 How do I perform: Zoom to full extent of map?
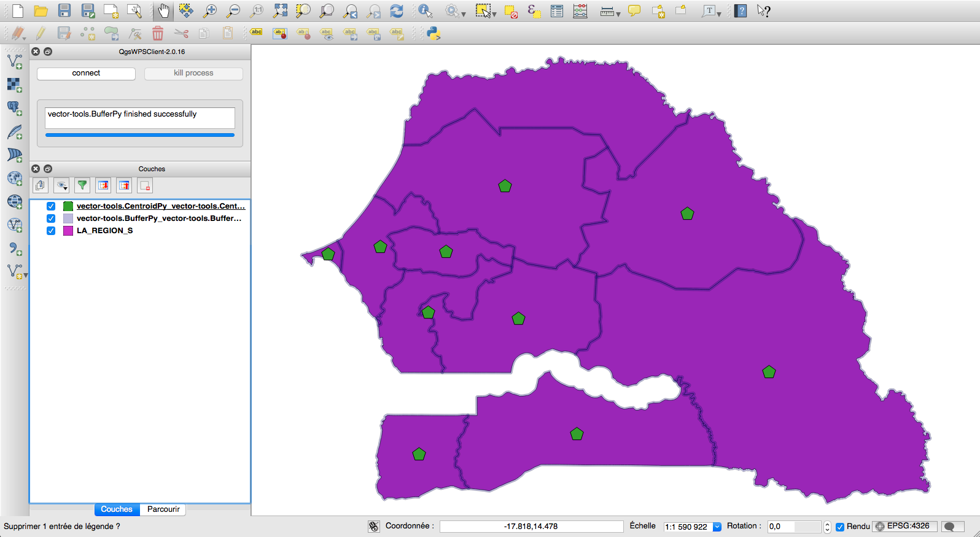pyautogui.click(x=280, y=10)
